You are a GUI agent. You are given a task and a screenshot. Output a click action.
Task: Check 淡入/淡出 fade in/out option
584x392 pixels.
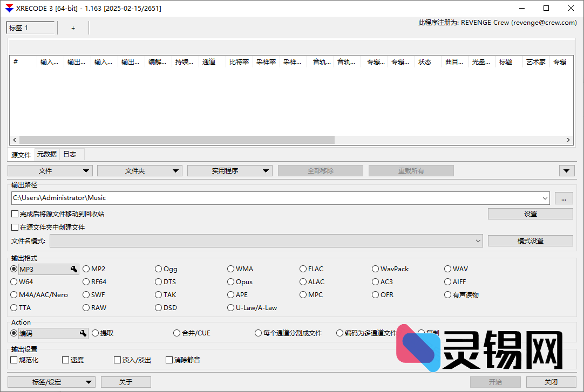click(117, 360)
